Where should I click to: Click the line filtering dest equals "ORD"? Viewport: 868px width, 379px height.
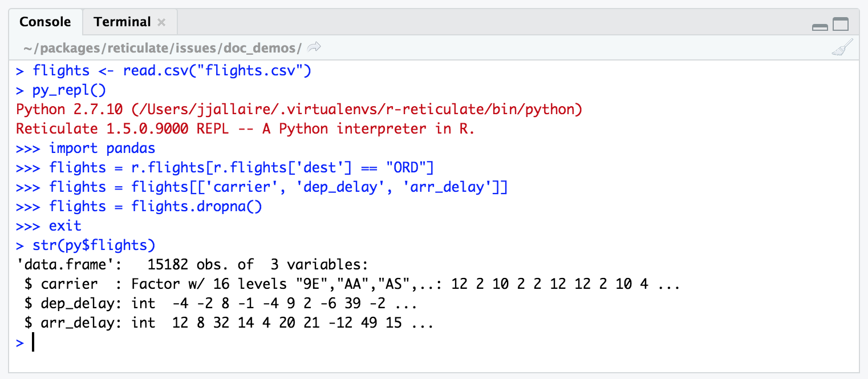241,168
